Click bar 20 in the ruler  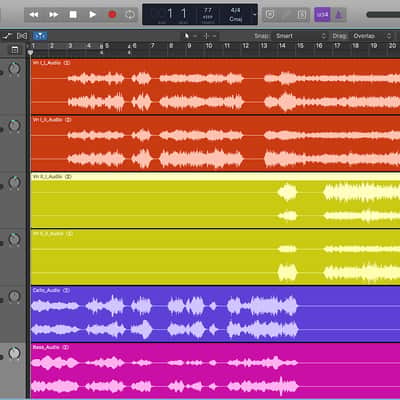pos(392,46)
